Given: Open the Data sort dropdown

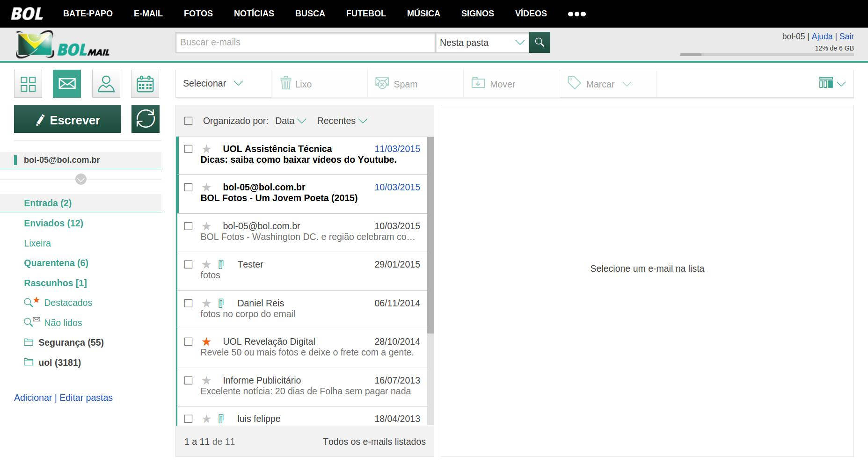Looking at the screenshot, I should 291,121.
